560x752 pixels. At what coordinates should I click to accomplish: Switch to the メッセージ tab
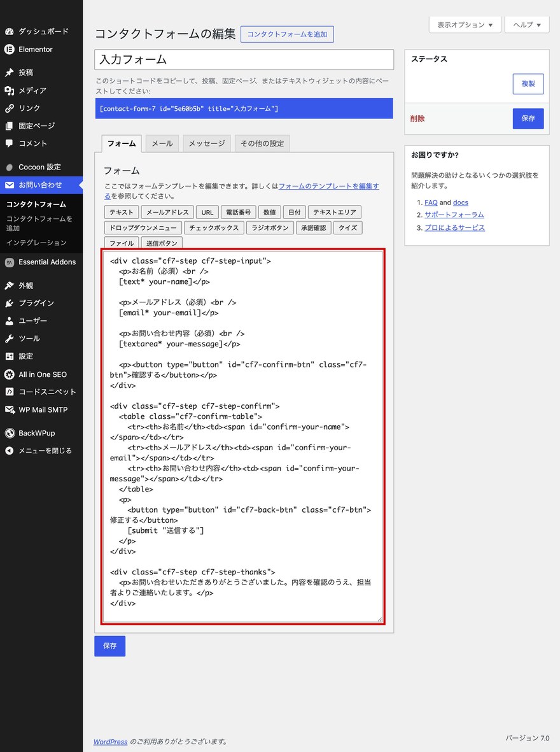point(207,143)
